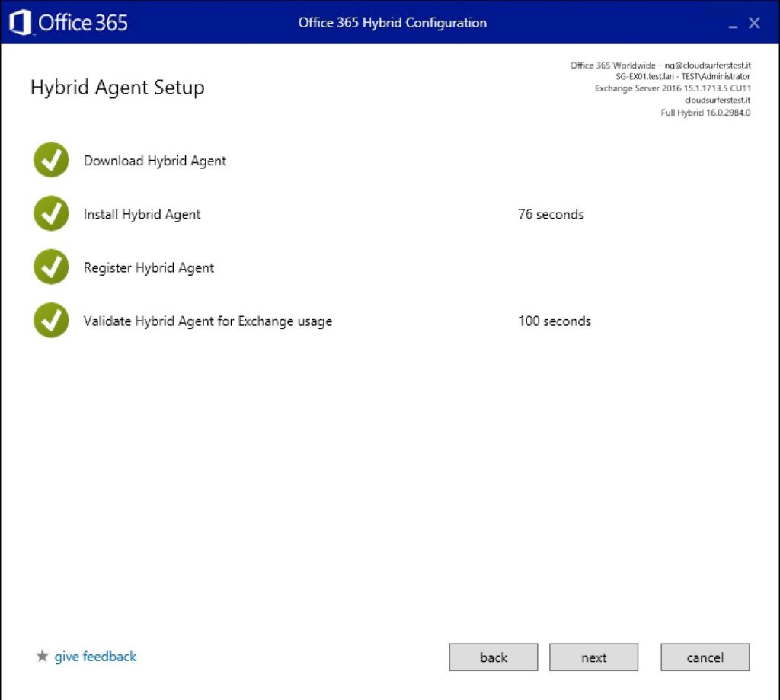The height and width of the screenshot is (700, 780).
Task: Select the Download Hybrid Agent step text
Action: [155, 161]
